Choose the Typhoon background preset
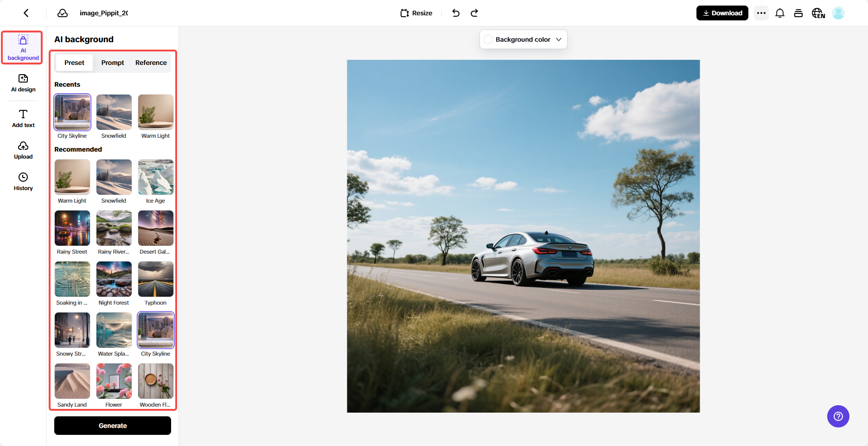The width and height of the screenshot is (868, 446). click(156, 279)
